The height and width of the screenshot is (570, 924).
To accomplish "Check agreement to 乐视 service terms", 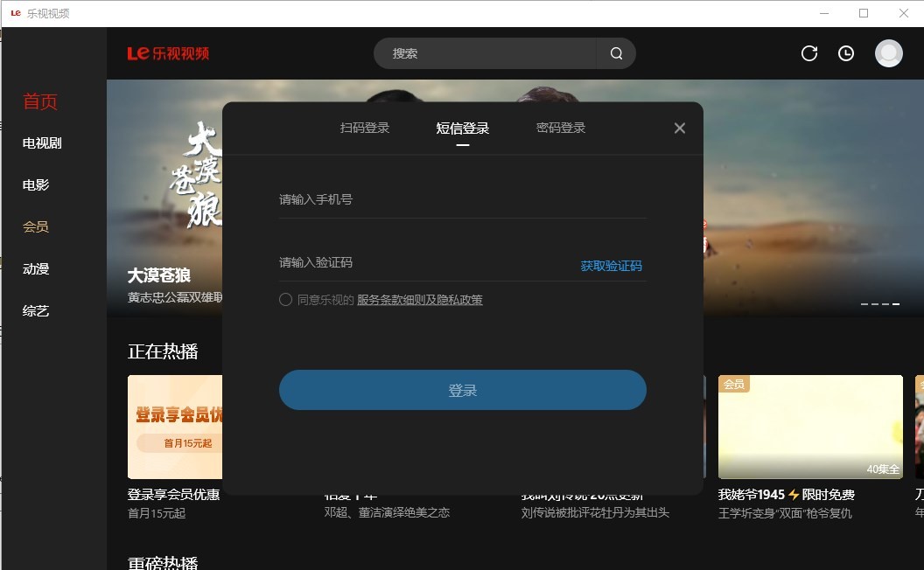I will (x=285, y=299).
